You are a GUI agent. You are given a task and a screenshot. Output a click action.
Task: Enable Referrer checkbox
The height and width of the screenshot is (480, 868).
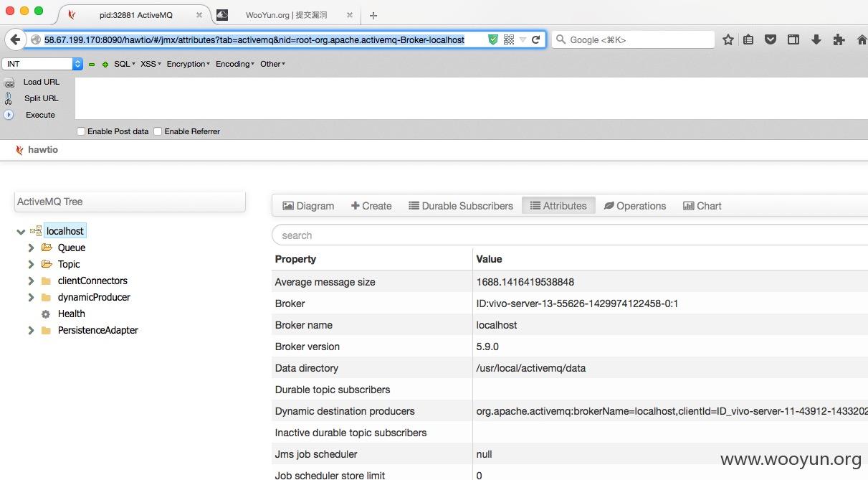tap(158, 131)
